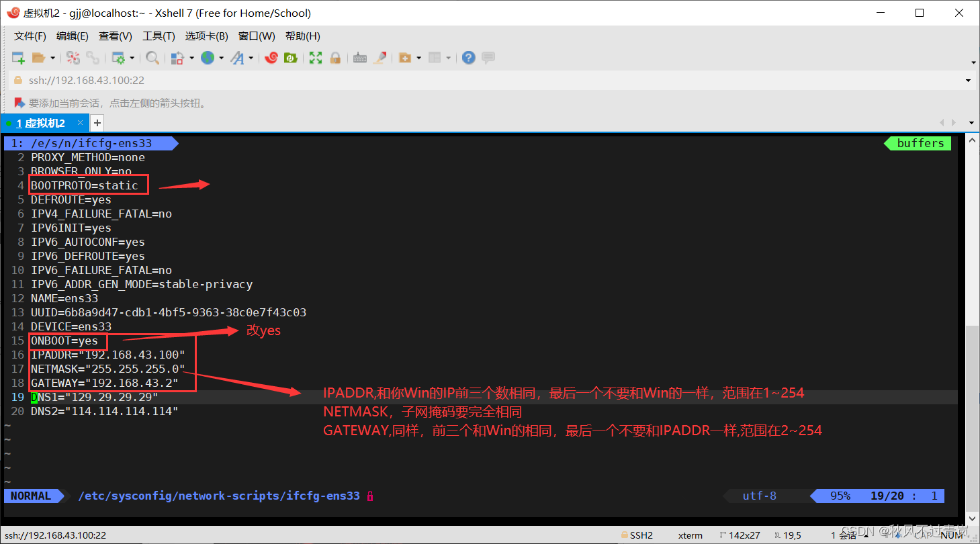Expand the color scheme dropdown arrow
Image resolution: width=980 pixels, height=544 pixels.
coord(191,58)
